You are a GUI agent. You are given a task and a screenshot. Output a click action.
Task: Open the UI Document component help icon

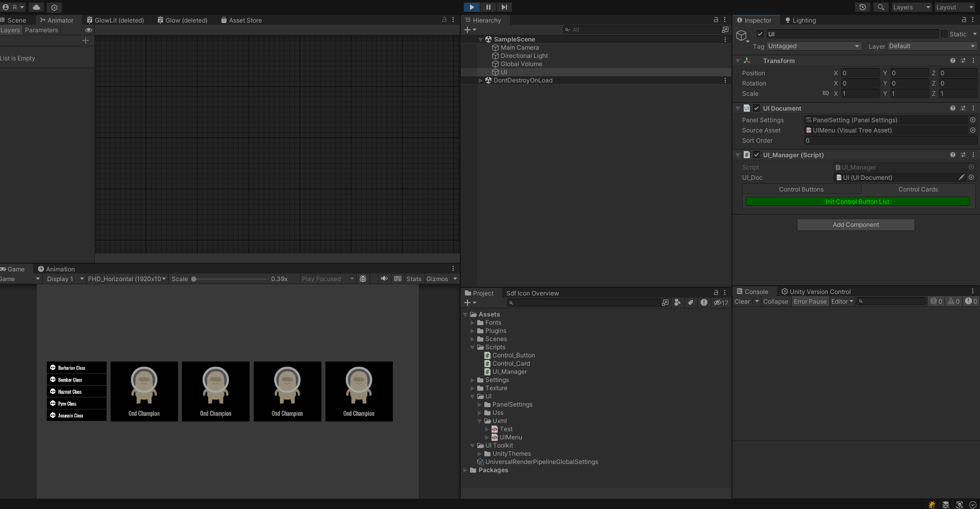pyautogui.click(x=952, y=108)
